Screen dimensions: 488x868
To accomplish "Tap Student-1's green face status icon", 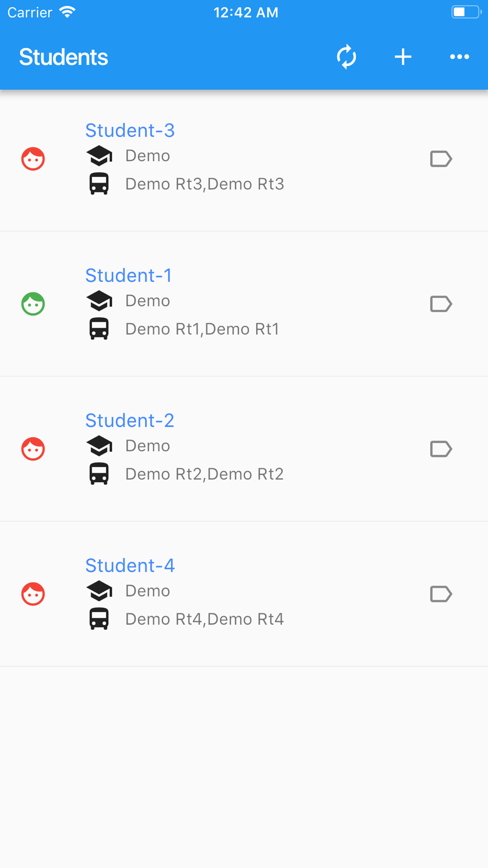I will tap(33, 304).
